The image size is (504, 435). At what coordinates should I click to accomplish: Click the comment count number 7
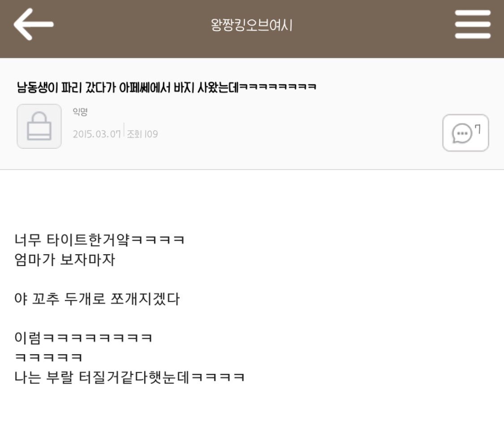point(478,129)
